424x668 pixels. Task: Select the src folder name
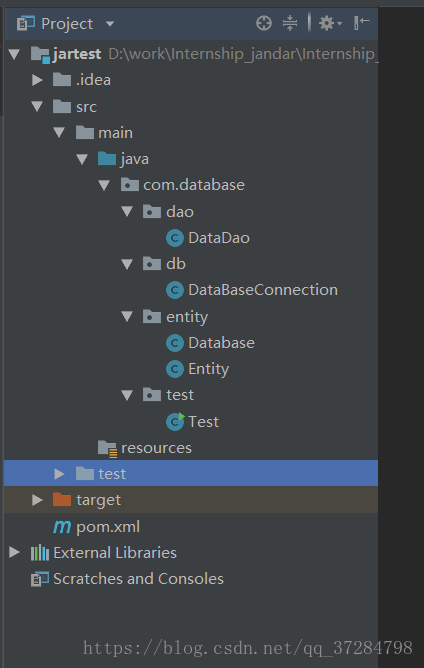click(87, 107)
